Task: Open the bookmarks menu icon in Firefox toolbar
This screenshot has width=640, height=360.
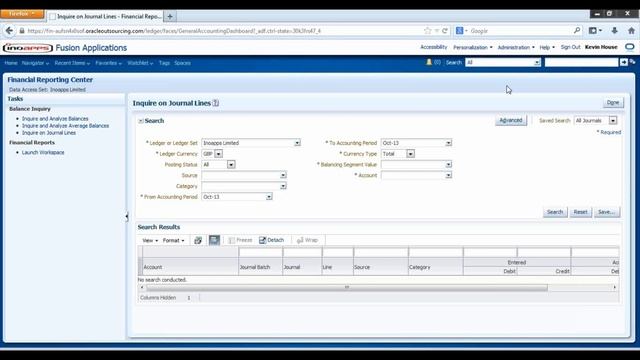Action: click(595, 31)
